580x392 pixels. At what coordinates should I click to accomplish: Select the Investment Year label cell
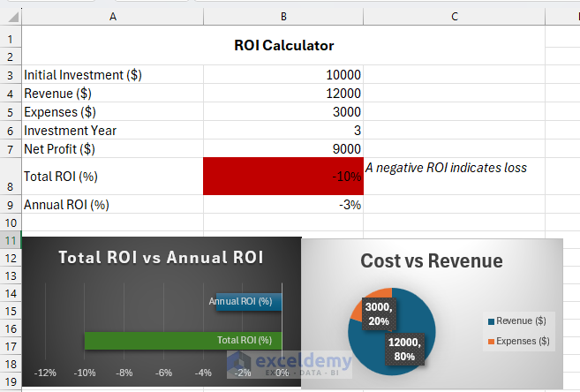click(x=112, y=130)
